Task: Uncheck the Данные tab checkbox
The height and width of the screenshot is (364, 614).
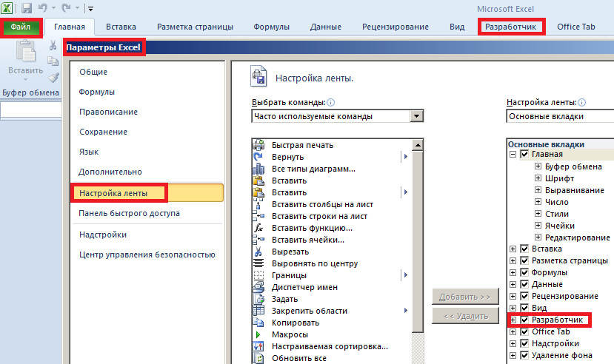Action: [524, 284]
